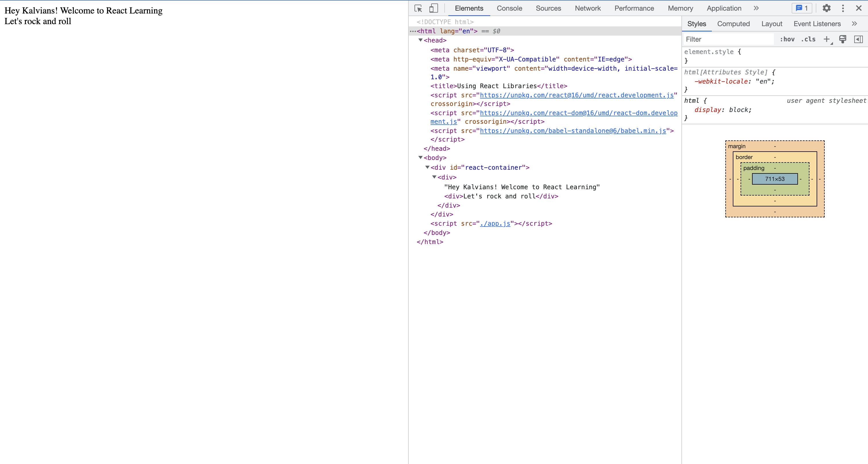Select the "Hey Kalvians!" text node

tap(522, 187)
